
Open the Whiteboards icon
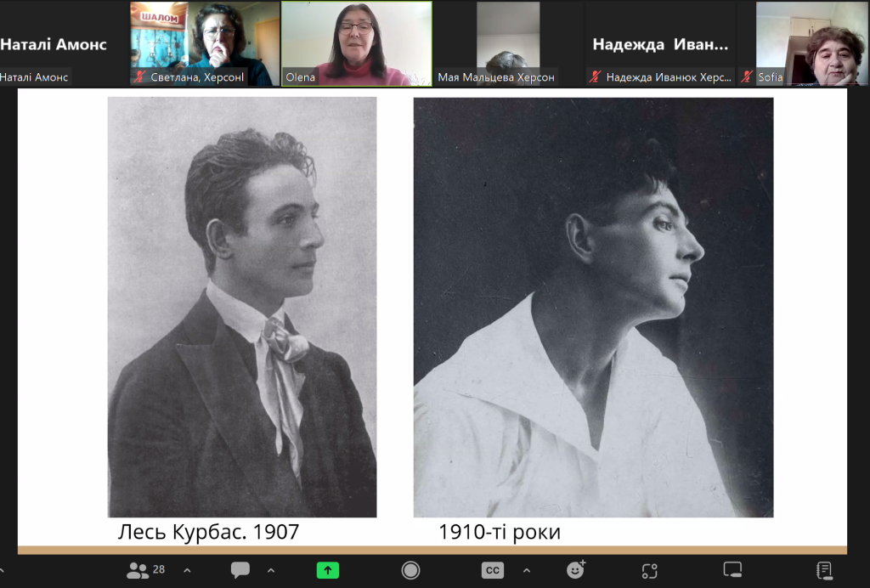[732, 570]
